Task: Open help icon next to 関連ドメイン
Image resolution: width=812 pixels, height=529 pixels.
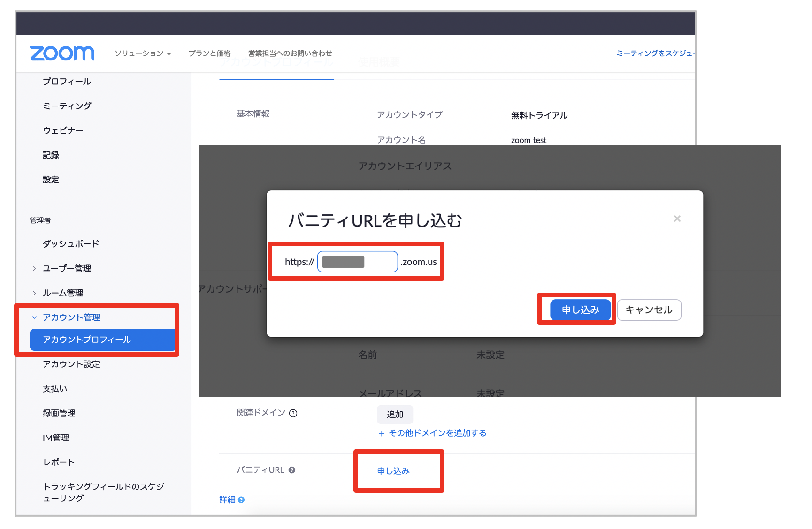Action: [x=293, y=413]
